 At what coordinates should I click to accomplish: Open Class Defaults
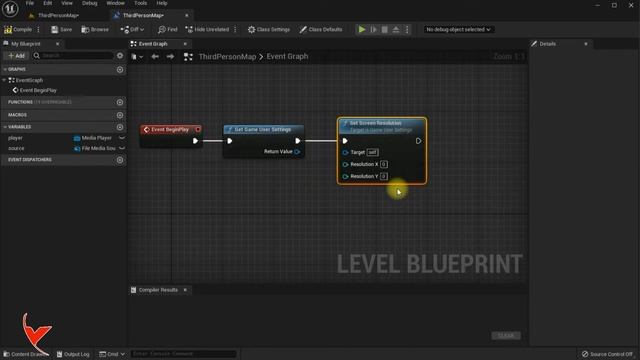pyautogui.click(x=321, y=29)
